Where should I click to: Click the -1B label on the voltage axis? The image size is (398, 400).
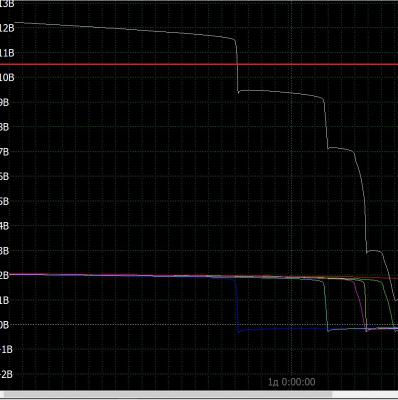[x=6, y=349]
